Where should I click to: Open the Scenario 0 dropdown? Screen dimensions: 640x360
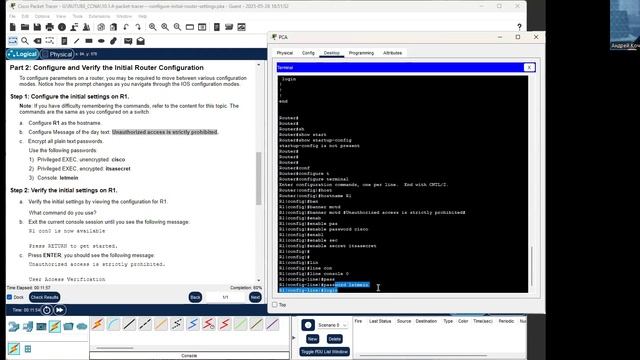pyautogui.click(x=332, y=325)
